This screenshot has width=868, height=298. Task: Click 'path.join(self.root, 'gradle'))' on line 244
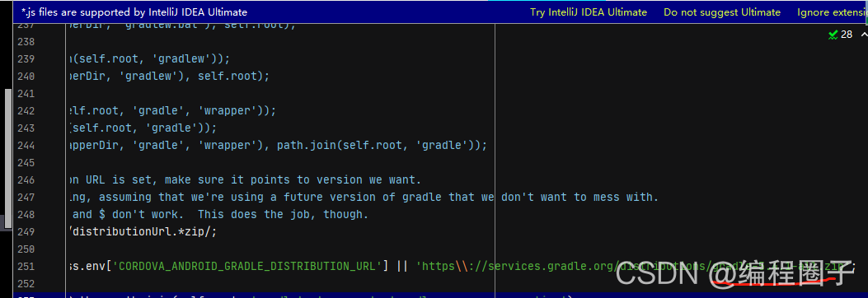382,146
